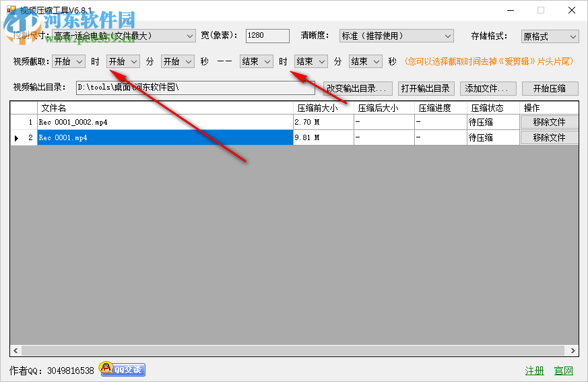
Task: Open the clarity quality dropdown
Action: tap(396, 36)
